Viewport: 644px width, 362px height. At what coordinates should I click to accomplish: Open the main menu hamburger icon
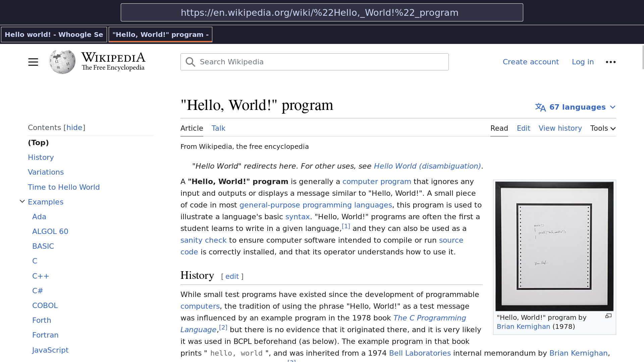33,62
